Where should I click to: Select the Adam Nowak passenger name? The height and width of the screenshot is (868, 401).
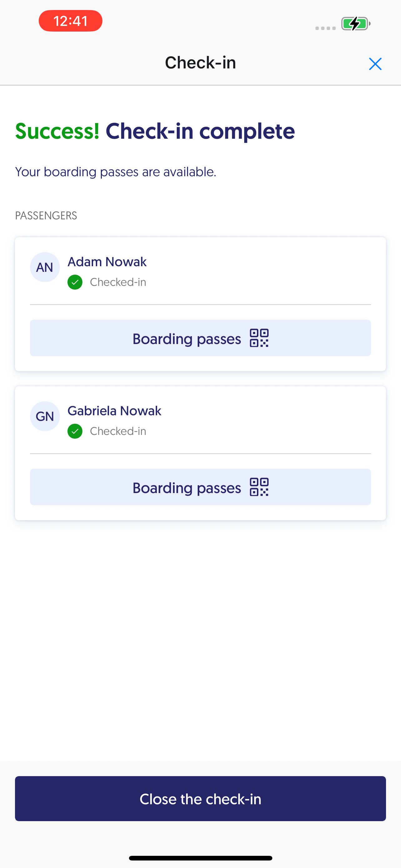(x=107, y=262)
